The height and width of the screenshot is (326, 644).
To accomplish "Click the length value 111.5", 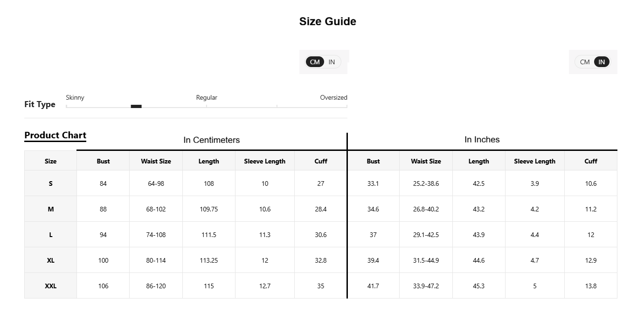I will 208,235.
